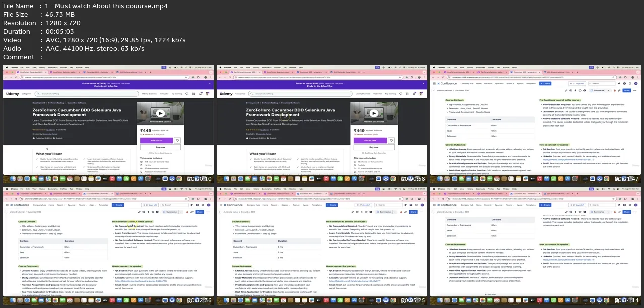
Task: Select Cucumber + Framework cell in 0:01:47 frame
Action: 468,125
